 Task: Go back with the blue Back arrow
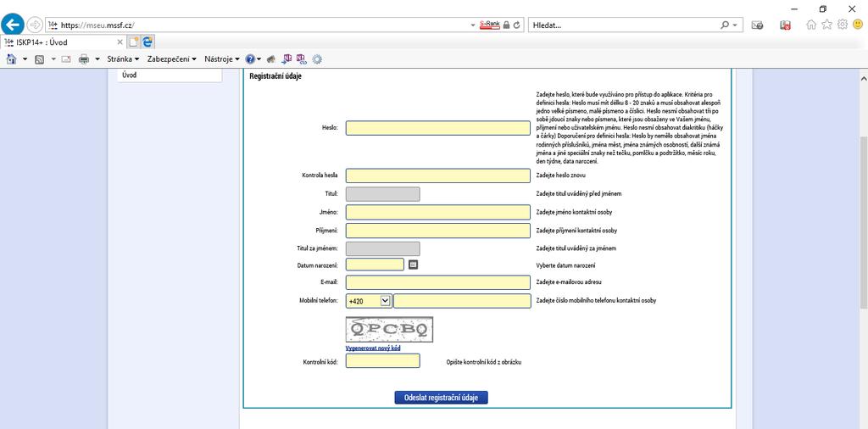tap(12, 25)
